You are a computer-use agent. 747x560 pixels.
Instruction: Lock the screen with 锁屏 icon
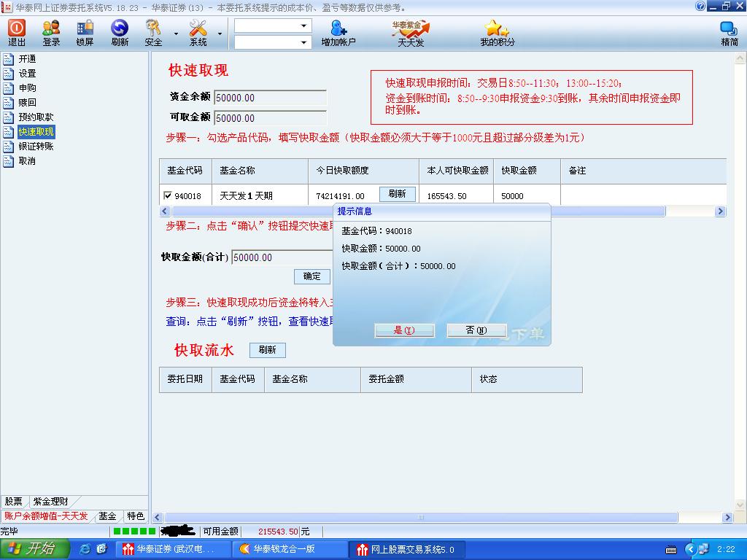click(85, 32)
